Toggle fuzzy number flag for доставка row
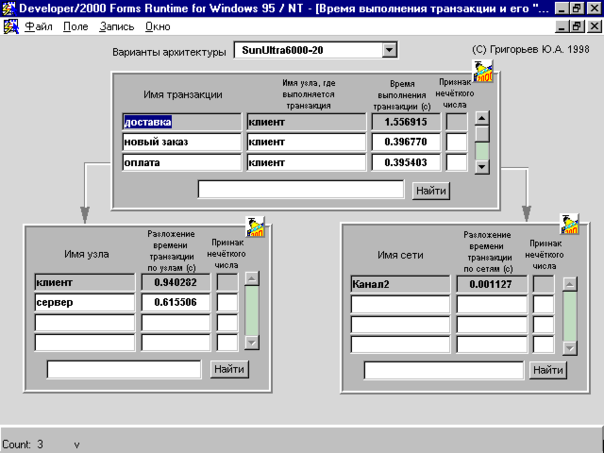The width and height of the screenshot is (604, 453). pos(456,122)
